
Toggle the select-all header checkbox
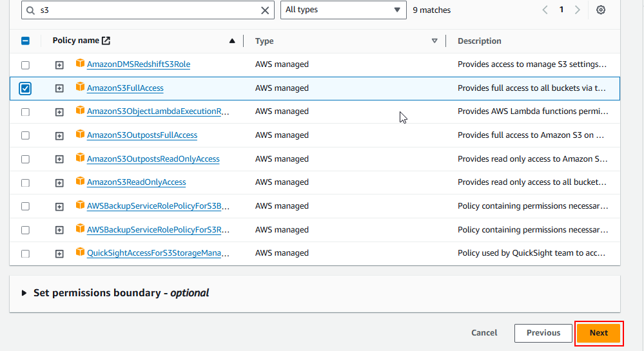click(x=25, y=41)
